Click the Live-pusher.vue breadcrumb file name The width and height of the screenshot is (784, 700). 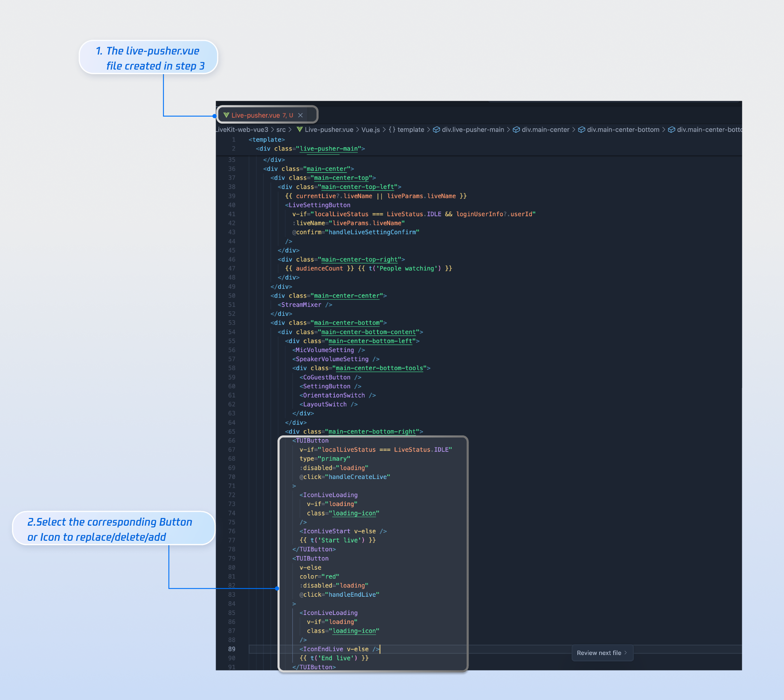coord(329,130)
